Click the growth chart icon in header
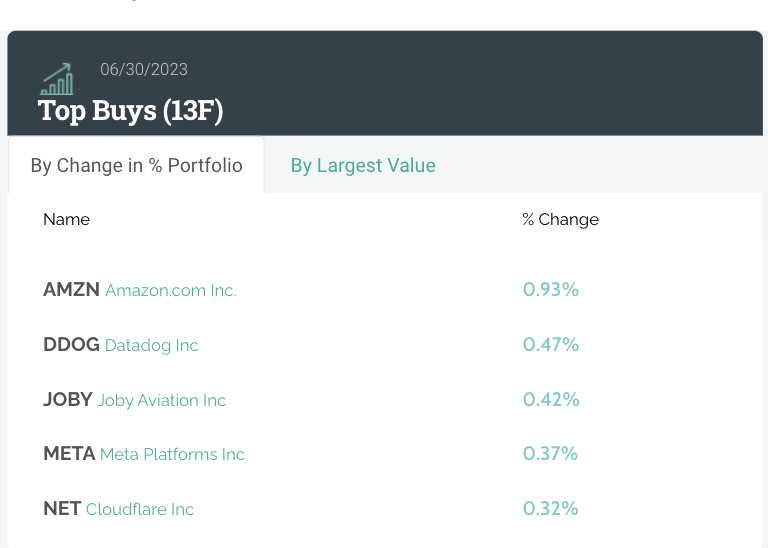This screenshot has height=548, width=768. pyautogui.click(x=57, y=79)
